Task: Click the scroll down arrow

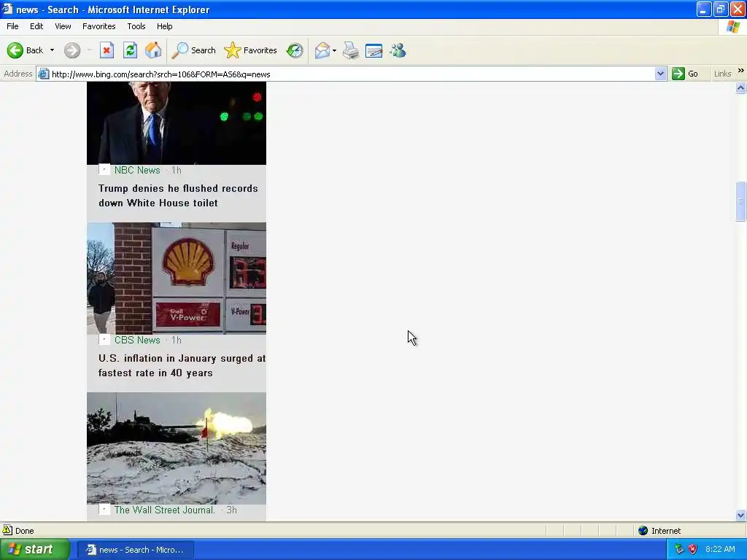Action: (741, 516)
